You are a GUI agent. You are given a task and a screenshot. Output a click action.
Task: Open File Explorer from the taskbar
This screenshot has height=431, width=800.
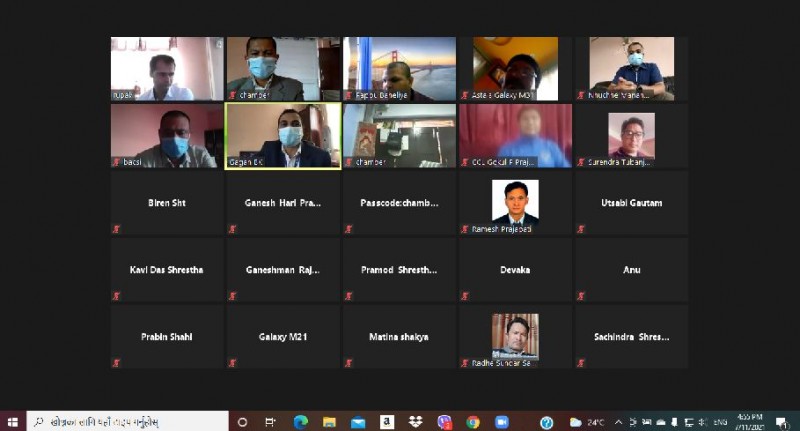click(329, 422)
